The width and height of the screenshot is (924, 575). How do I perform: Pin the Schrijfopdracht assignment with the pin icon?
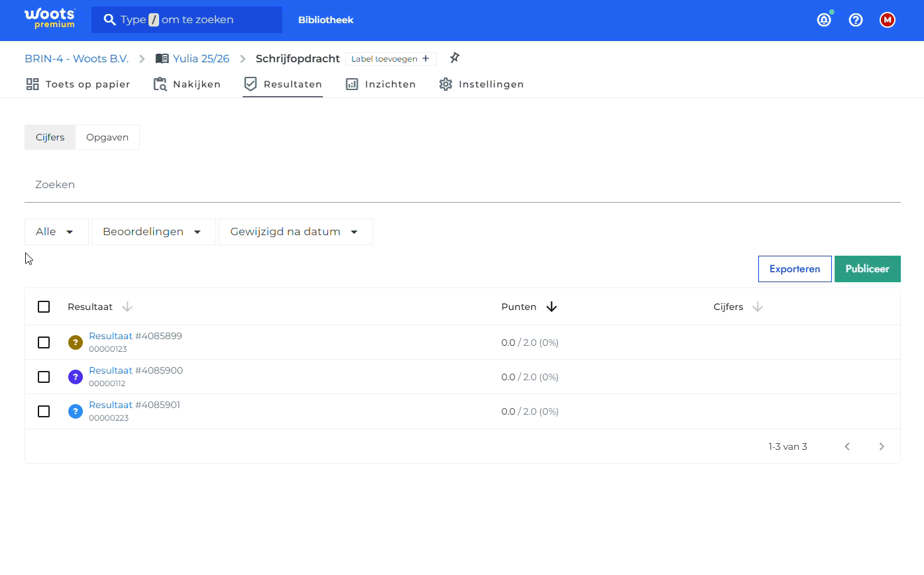[454, 58]
